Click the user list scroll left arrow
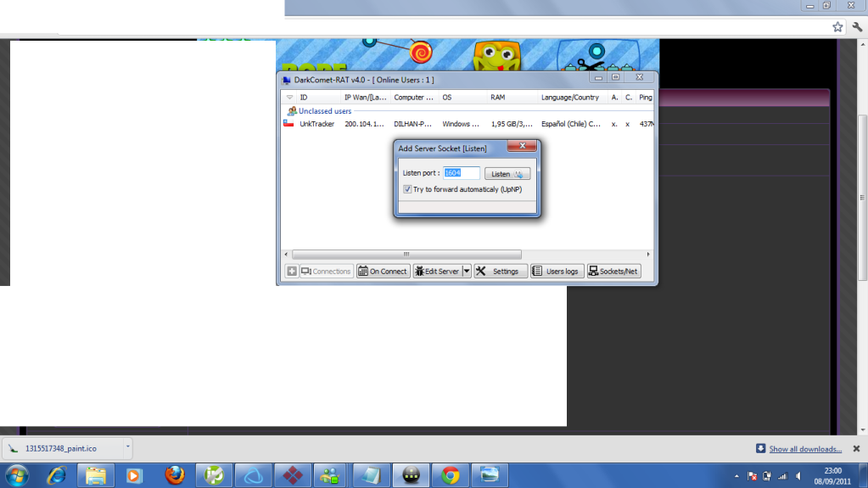Screen dimensions: 868x488 [x=286, y=255]
